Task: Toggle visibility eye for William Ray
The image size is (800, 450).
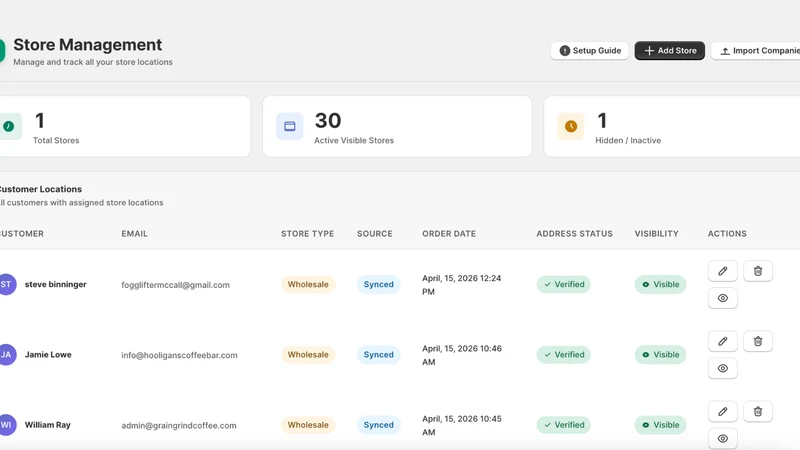Action: [722, 439]
